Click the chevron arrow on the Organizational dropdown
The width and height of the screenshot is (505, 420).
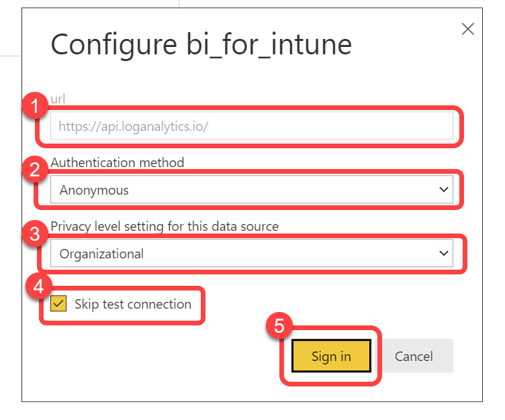coord(443,254)
